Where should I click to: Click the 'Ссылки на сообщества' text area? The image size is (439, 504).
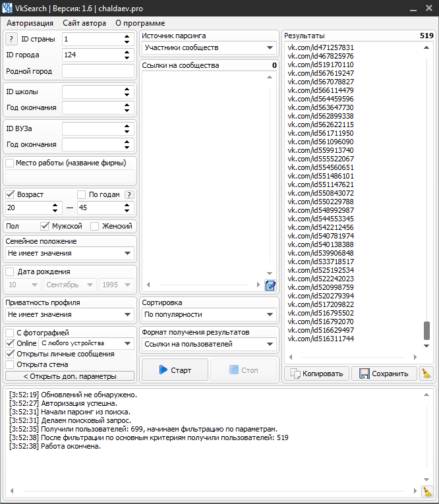click(x=203, y=175)
